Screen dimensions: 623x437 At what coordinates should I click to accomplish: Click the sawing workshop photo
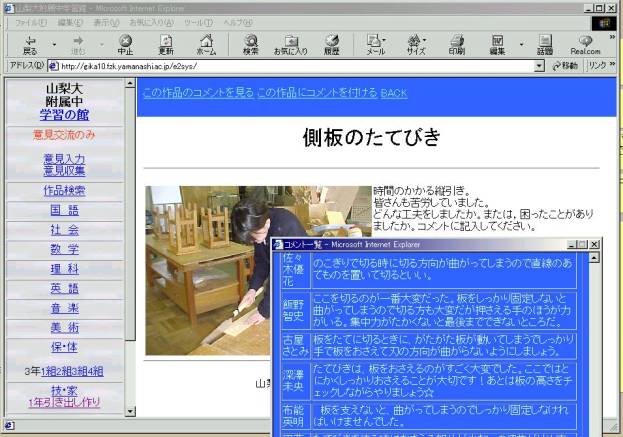tap(208, 270)
